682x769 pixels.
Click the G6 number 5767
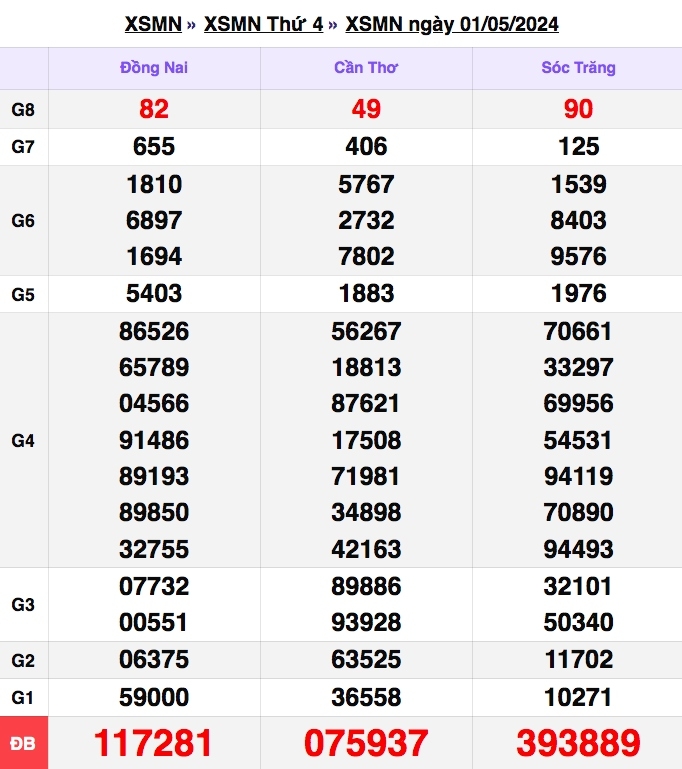366,184
